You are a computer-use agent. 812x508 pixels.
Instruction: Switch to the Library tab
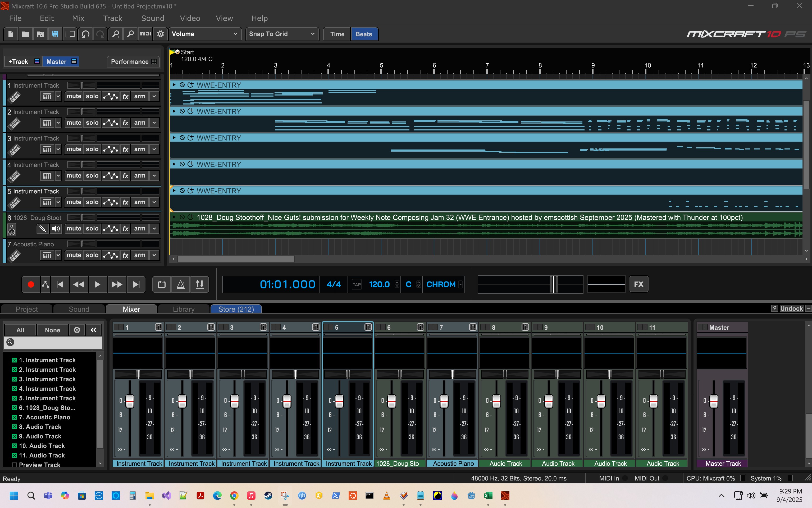183,309
